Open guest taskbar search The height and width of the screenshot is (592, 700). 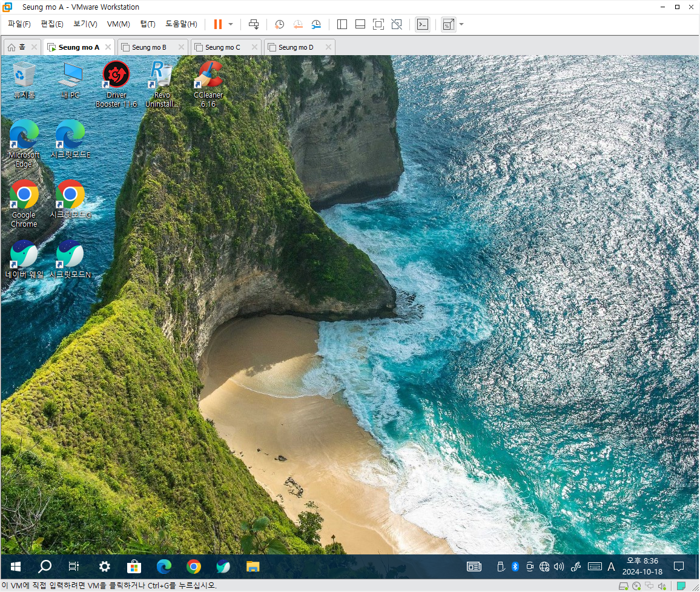pyautogui.click(x=45, y=567)
